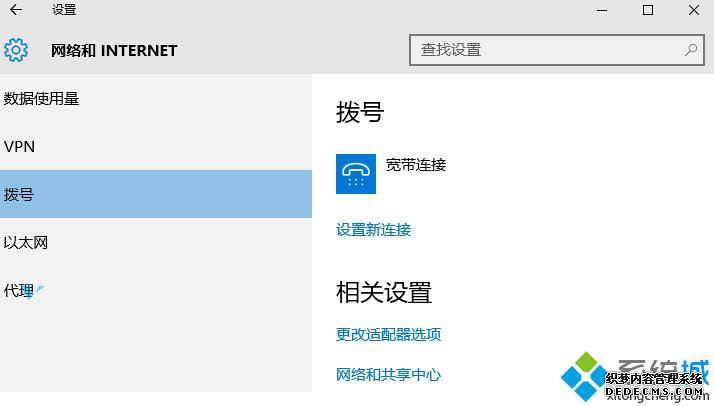Screen dimensions: 714x406
Task: Go back using the arrow icon
Action: point(16,10)
